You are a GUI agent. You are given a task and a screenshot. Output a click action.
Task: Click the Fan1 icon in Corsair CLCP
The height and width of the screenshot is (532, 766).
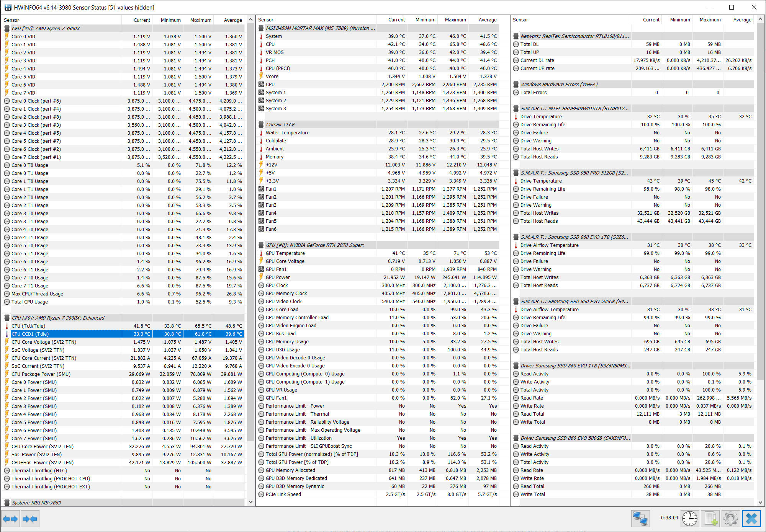click(x=261, y=189)
